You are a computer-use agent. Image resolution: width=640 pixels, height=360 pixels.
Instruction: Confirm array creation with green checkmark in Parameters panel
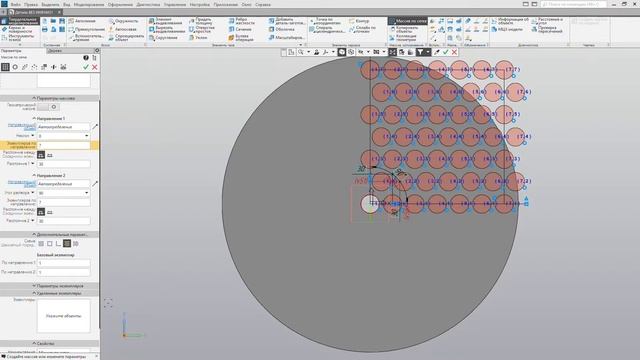86,67
